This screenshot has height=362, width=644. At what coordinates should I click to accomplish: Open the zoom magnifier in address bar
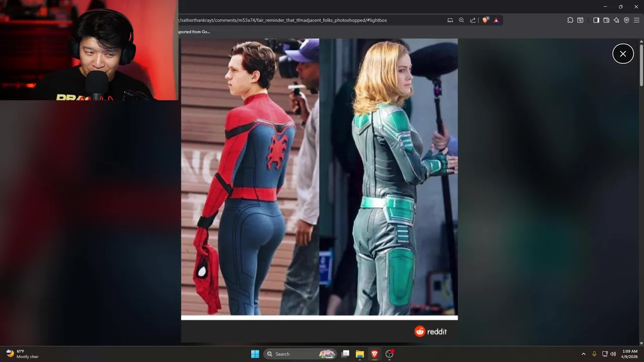tap(461, 20)
